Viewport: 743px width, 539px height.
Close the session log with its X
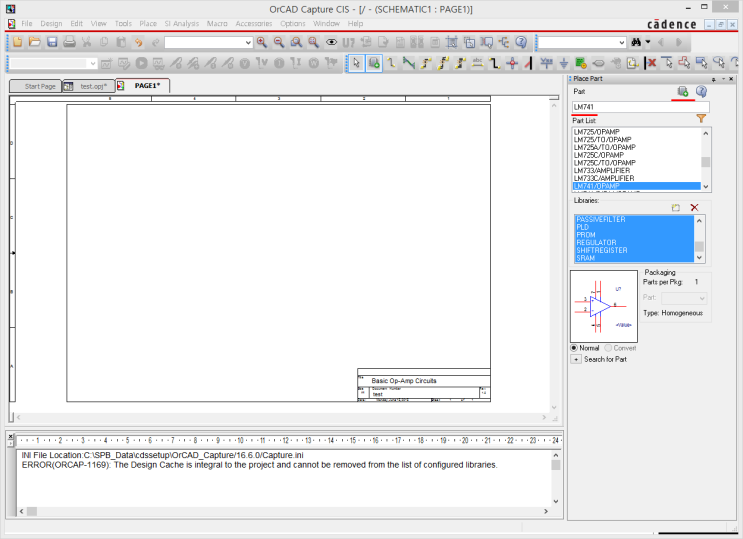(10, 436)
